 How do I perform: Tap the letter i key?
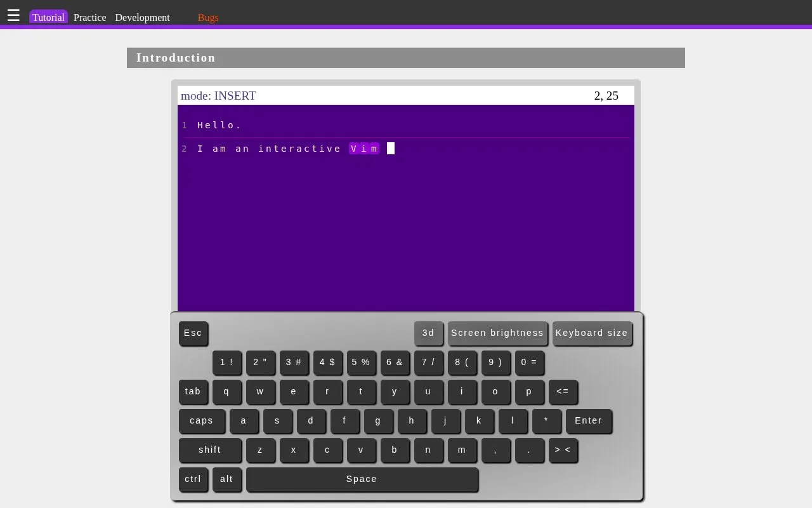[462, 392]
